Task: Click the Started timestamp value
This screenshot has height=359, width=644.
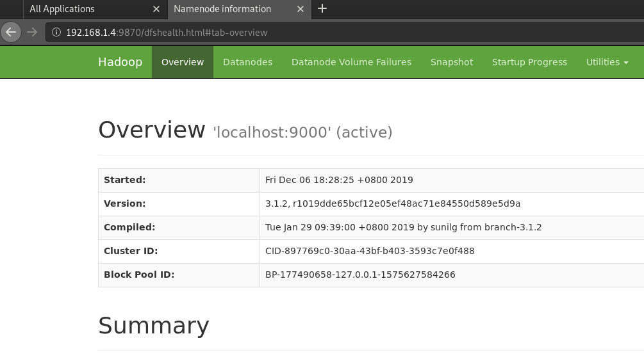Action: pyautogui.click(x=339, y=180)
